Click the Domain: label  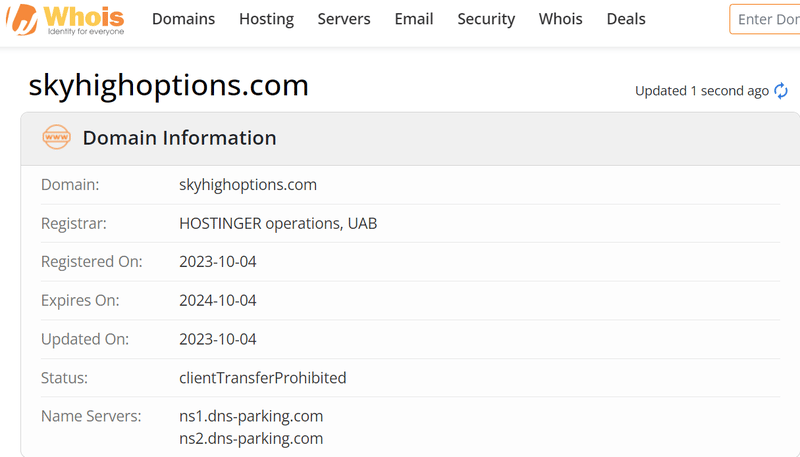[x=70, y=185]
